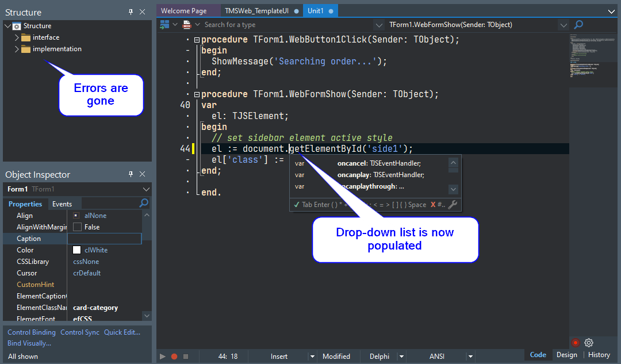Click the card-category class value
This screenshot has height=364, width=621.
coord(95,308)
